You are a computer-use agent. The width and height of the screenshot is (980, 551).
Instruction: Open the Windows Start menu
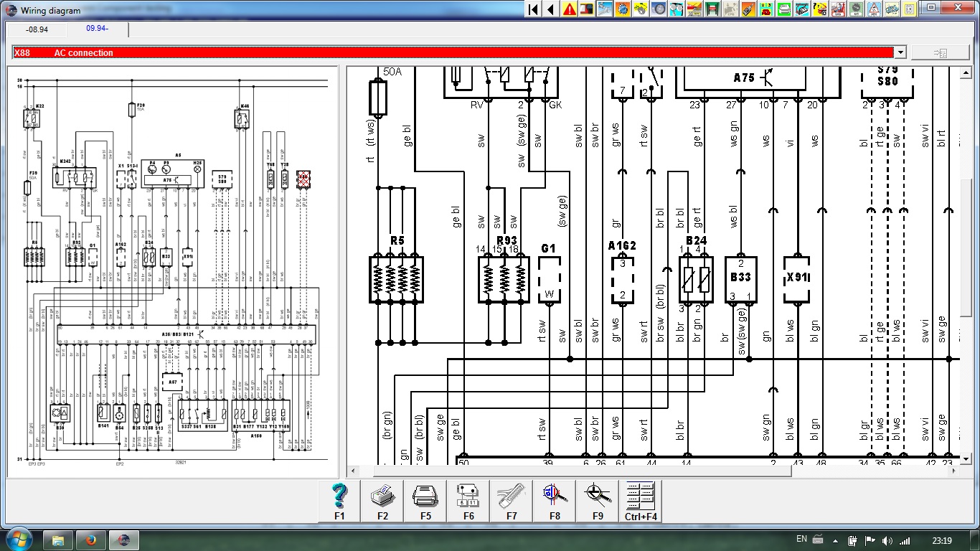click(17, 540)
